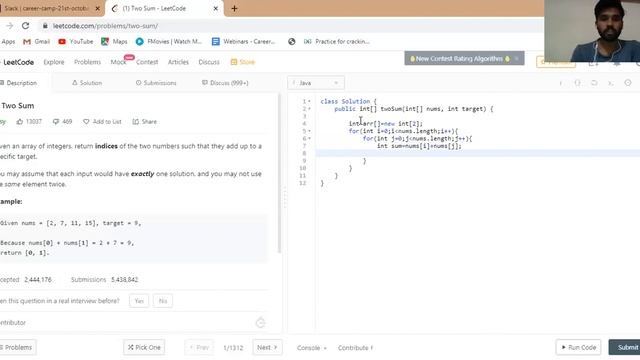The height and width of the screenshot is (360, 640).
Task: Collapse code fold arrow on line 6
Action: (x=309, y=138)
